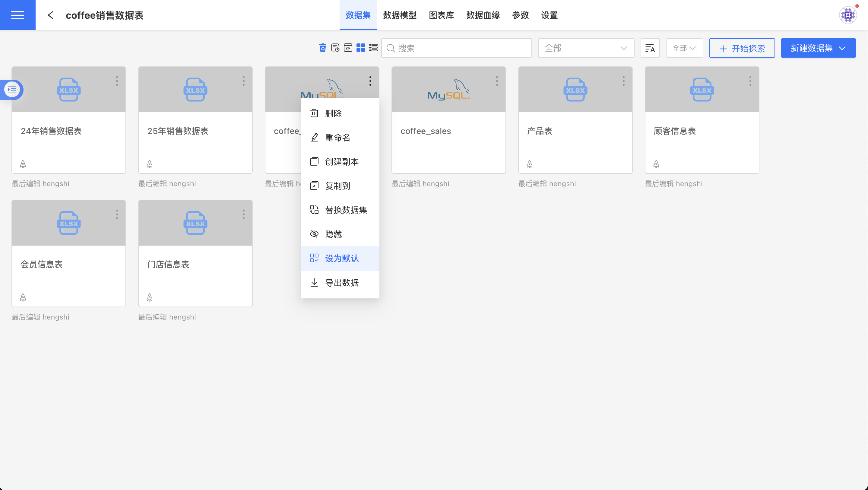This screenshot has height=490, width=868.
Task: Open more options on 产品表 card
Action: click(x=623, y=81)
